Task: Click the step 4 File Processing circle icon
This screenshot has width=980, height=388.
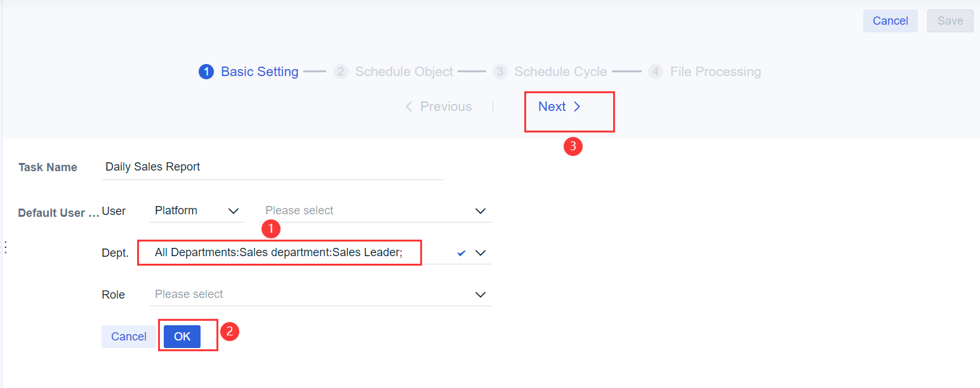Action: pyautogui.click(x=656, y=72)
